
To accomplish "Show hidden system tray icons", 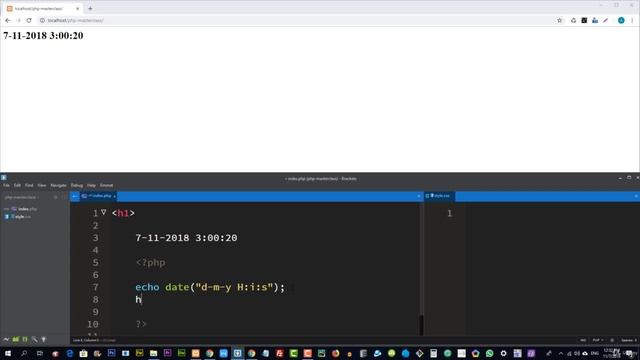I will (x=561, y=353).
